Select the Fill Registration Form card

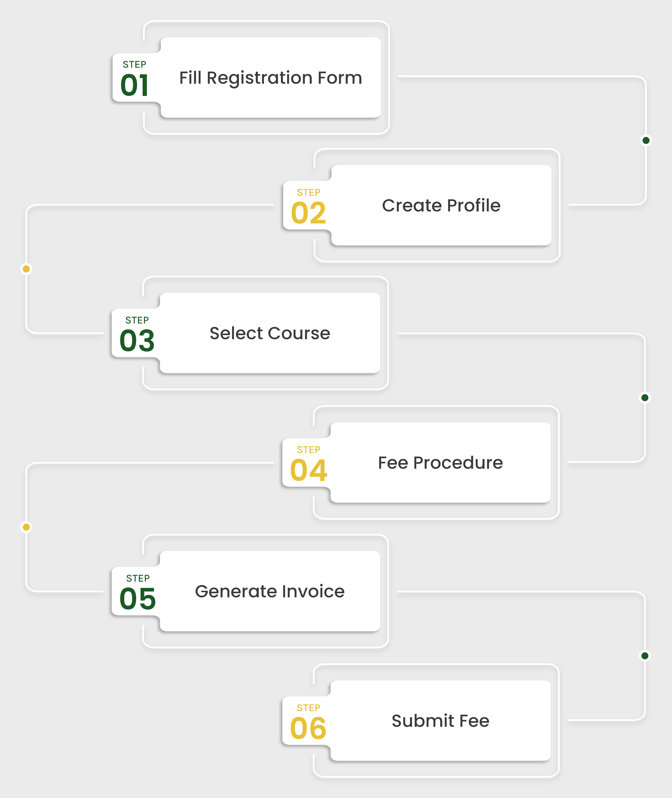tap(270, 78)
